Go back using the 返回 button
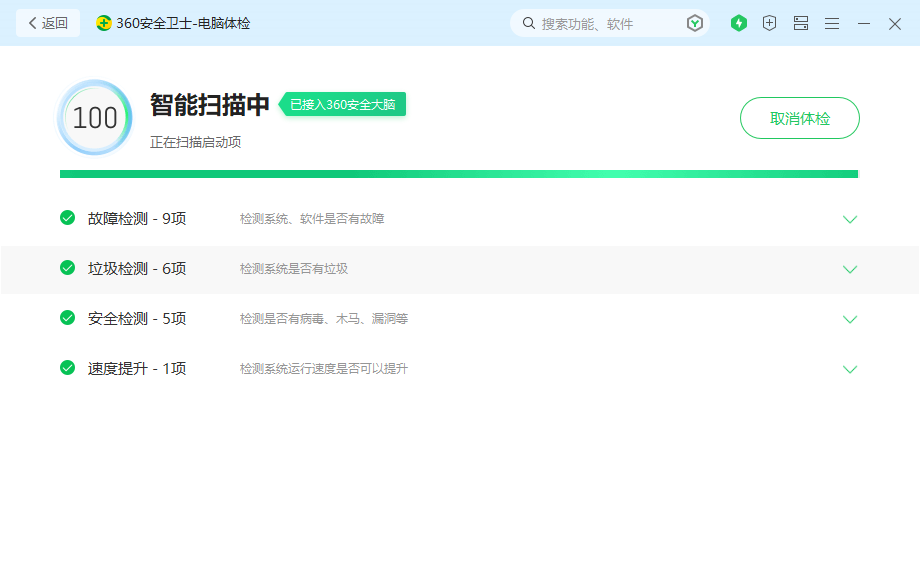The height and width of the screenshot is (580, 920). (x=48, y=23)
